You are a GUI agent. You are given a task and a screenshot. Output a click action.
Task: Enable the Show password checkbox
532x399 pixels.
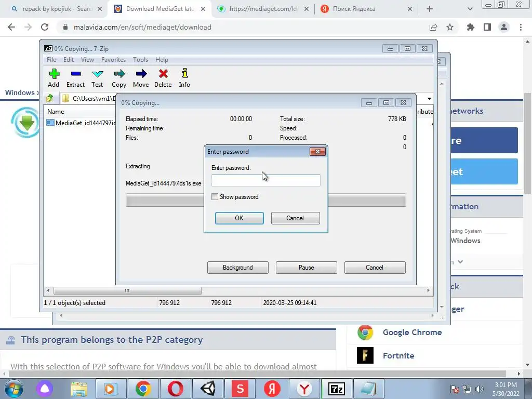(215, 197)
